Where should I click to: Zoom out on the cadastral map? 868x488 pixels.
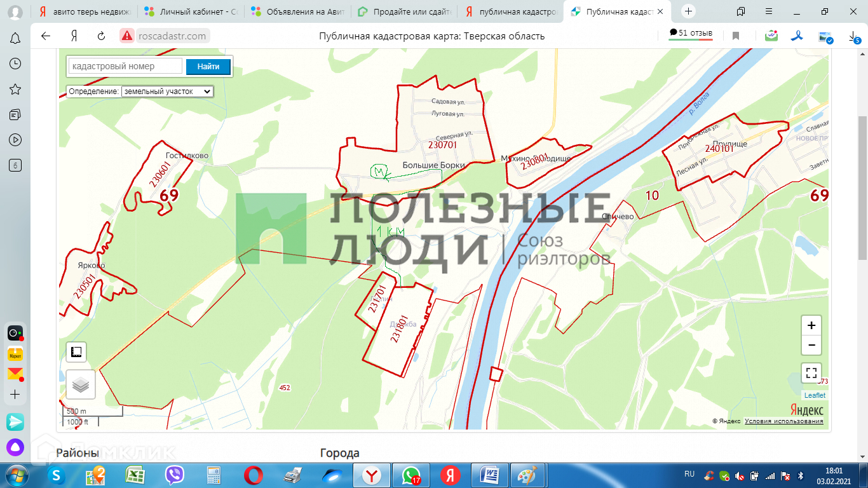click(x=811, y=345)
